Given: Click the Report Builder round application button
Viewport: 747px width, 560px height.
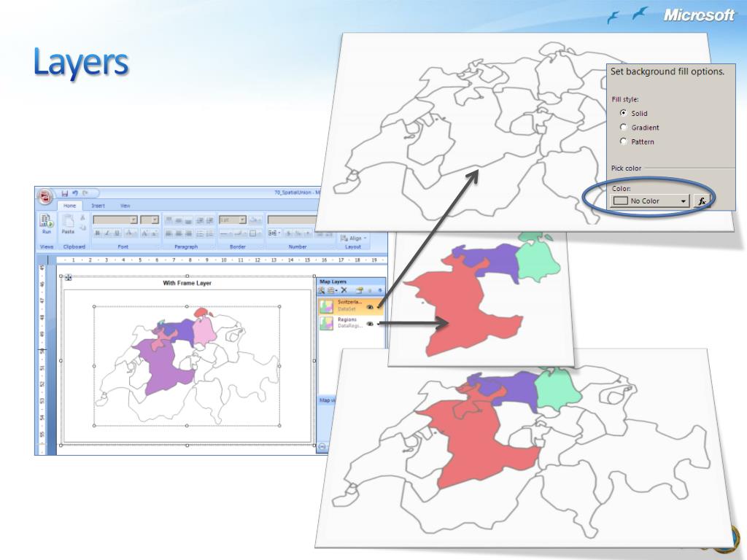Looking at the screenshot, I should click(x=46, y=197).
